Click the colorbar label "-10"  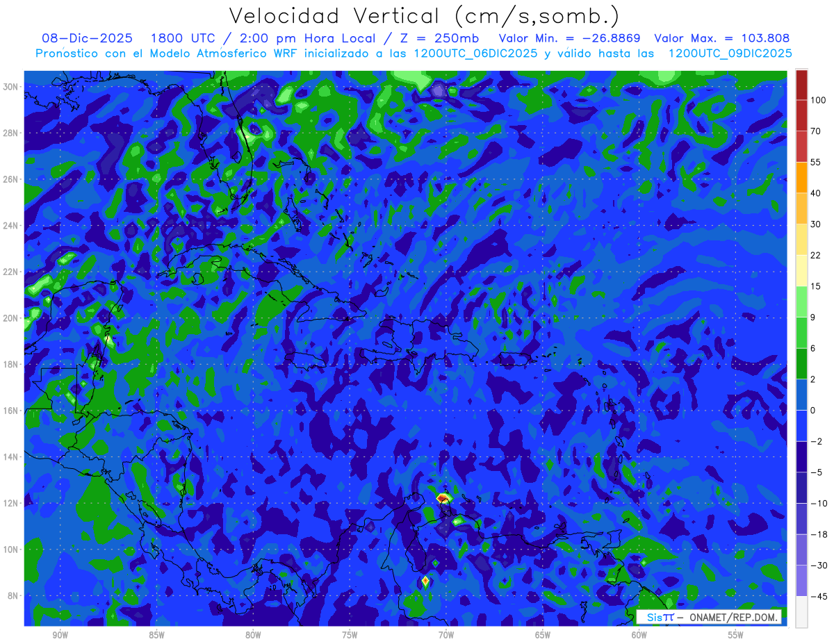pyautogui.click(x=818, y=504)
